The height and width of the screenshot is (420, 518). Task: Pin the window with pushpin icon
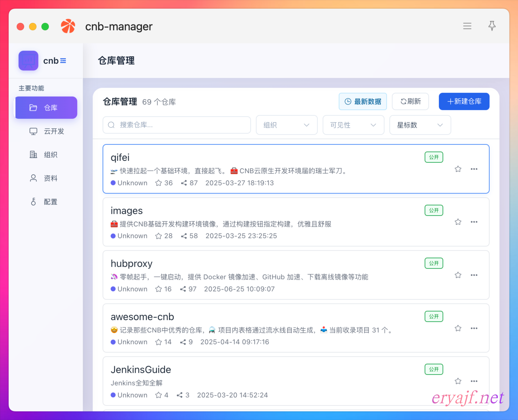[x=492, y=26]
